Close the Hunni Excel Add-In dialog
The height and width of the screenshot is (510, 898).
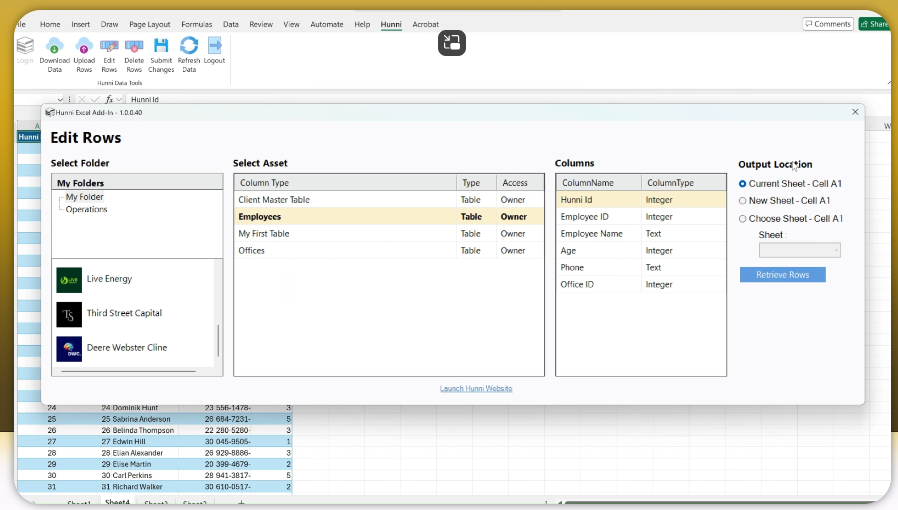[855, 112]
